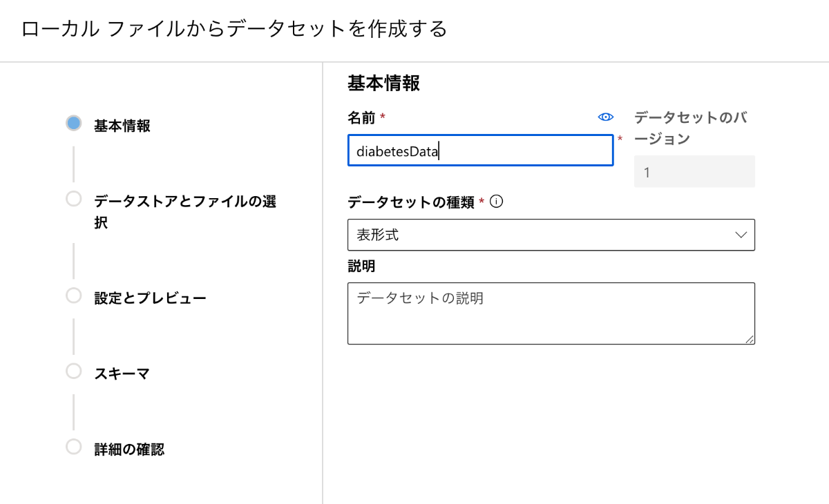This screenshot has width=829, height=504.
Task: Click the eye icon above the name field
Action: pos(605,117)
